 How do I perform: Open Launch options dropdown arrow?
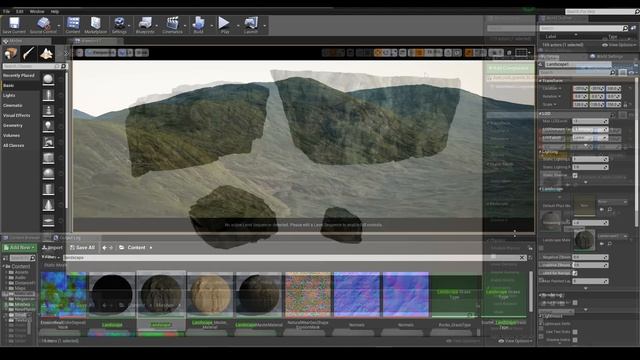(264, 25)
